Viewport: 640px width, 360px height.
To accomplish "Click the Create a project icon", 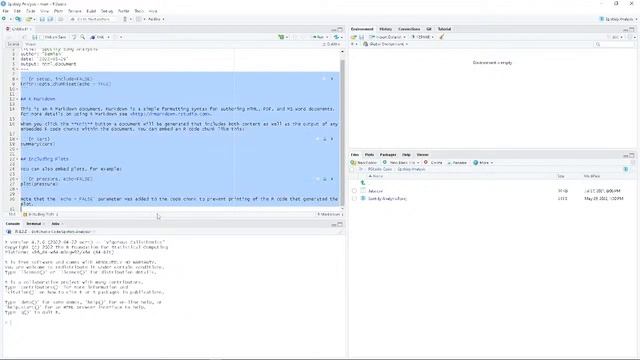I will tap(18, 19).
